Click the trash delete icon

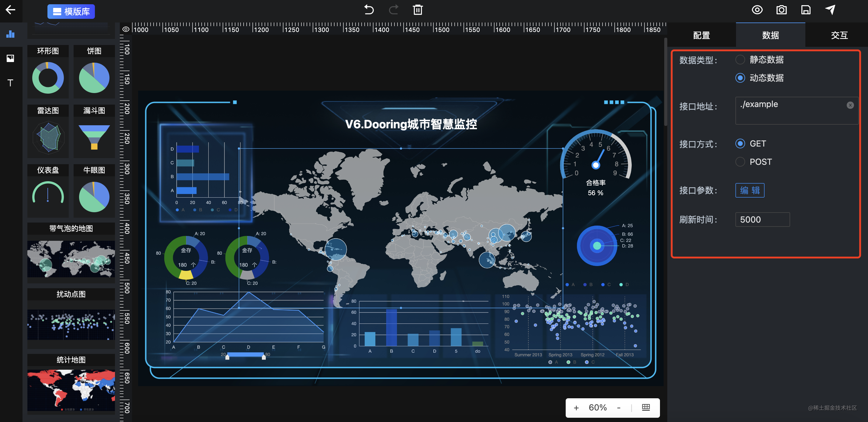pos(418,10)
